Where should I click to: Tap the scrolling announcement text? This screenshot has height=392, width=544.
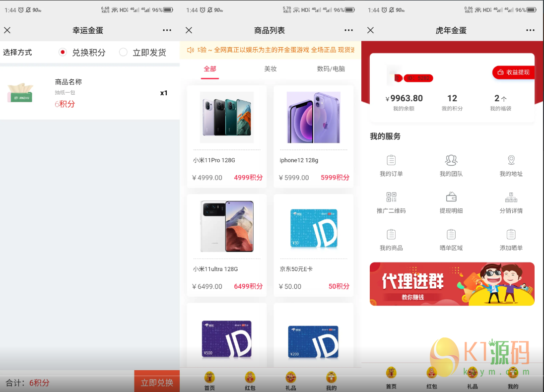276,50
